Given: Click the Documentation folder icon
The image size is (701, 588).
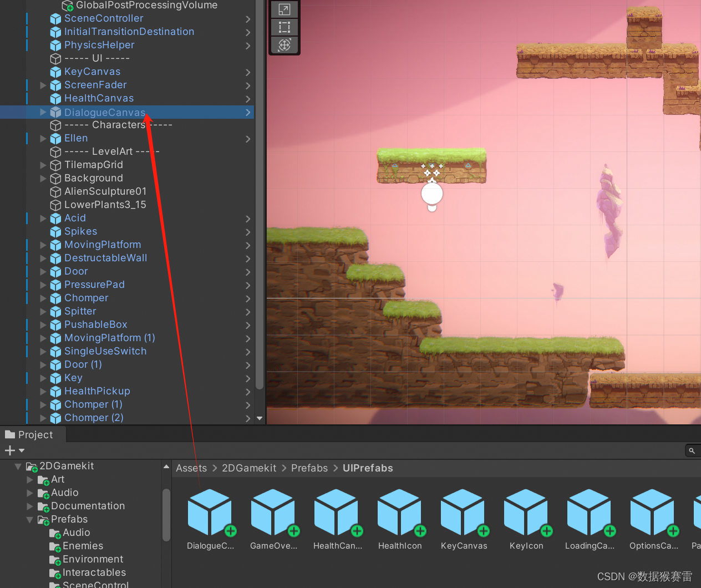Looking at the screenshot, I should click(x=43, y=506).
